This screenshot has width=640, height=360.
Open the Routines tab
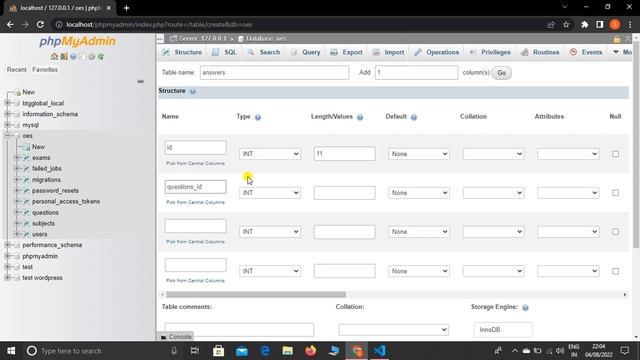(540, 52)
